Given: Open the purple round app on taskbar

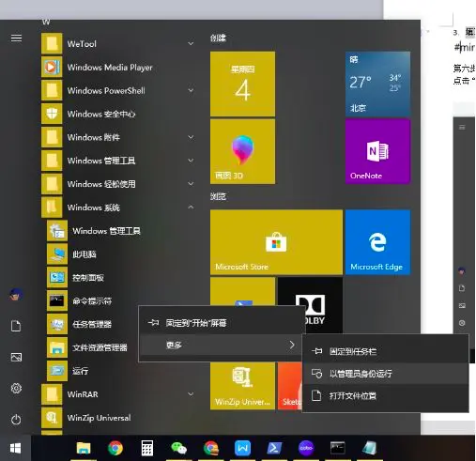Looking at the screenshot, I should [x=306, y=448].
